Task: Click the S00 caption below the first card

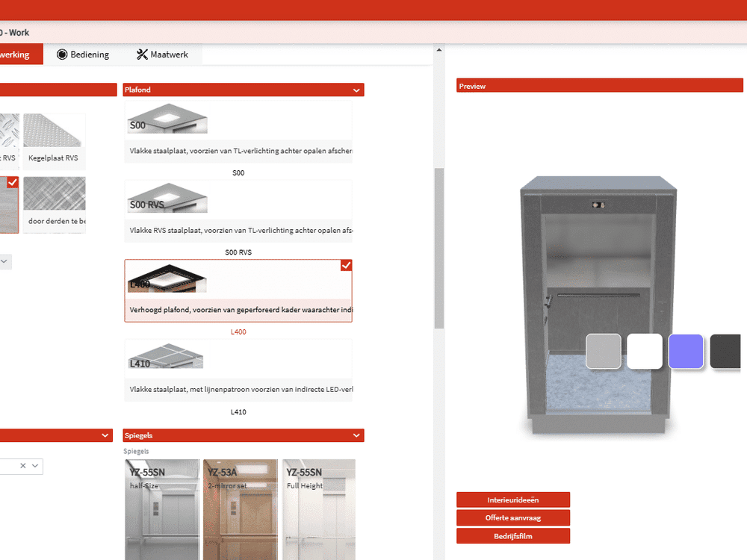Action: (238, 173)
